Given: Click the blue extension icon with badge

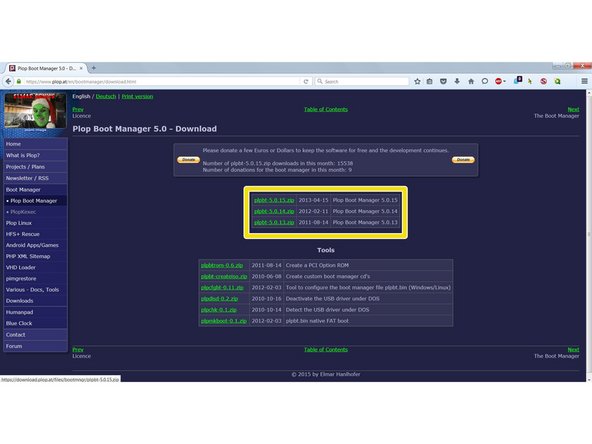Looking at the screenshot, I should coord(518,80).
